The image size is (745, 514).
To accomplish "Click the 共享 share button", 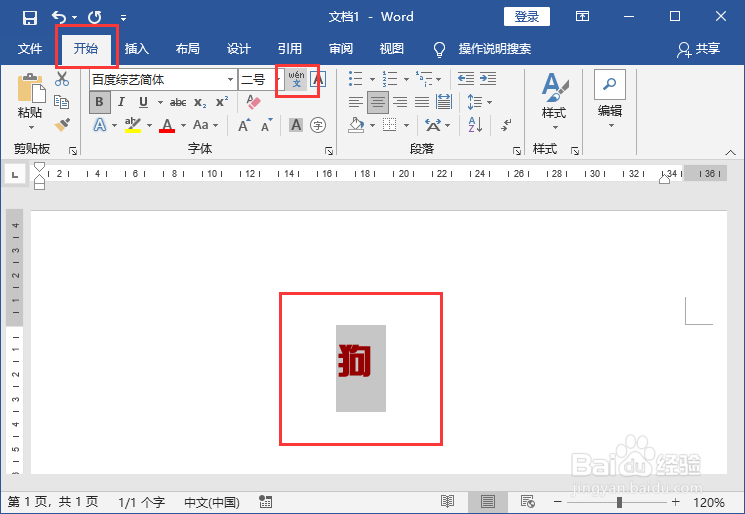I will (x=698, y=49).
